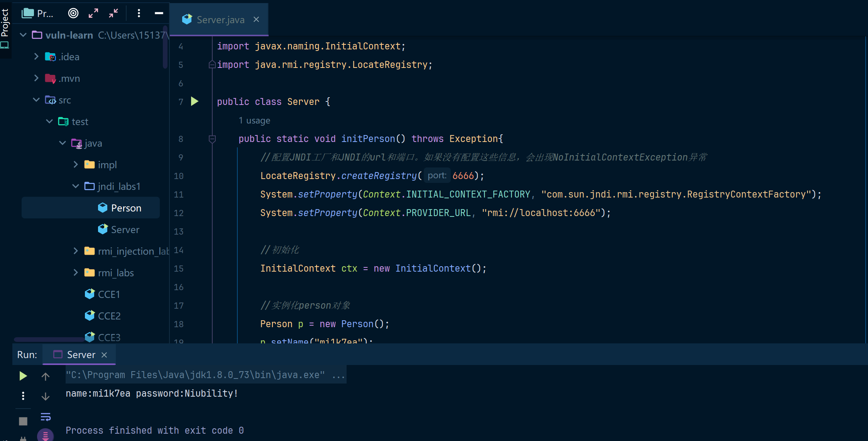Screen dimensions: 868x441
Task: Click the Project tool window icon below the Project stripe label
Action: click(x=5, y=45)
